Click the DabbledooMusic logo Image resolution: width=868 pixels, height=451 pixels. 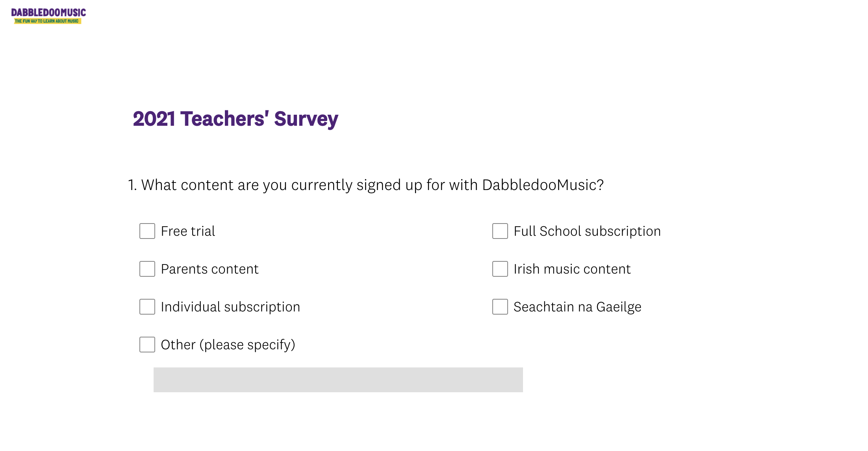coord(48,16)
